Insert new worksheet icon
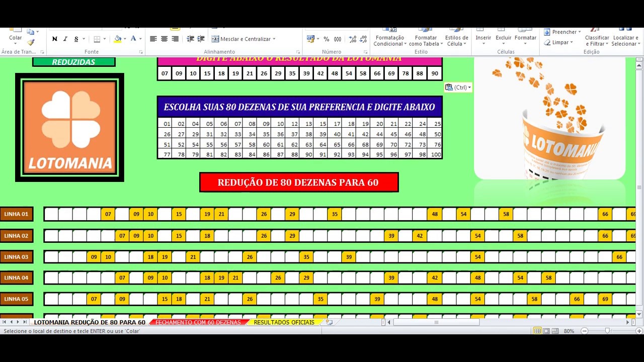The image size is (644, 362). [329, 322]
